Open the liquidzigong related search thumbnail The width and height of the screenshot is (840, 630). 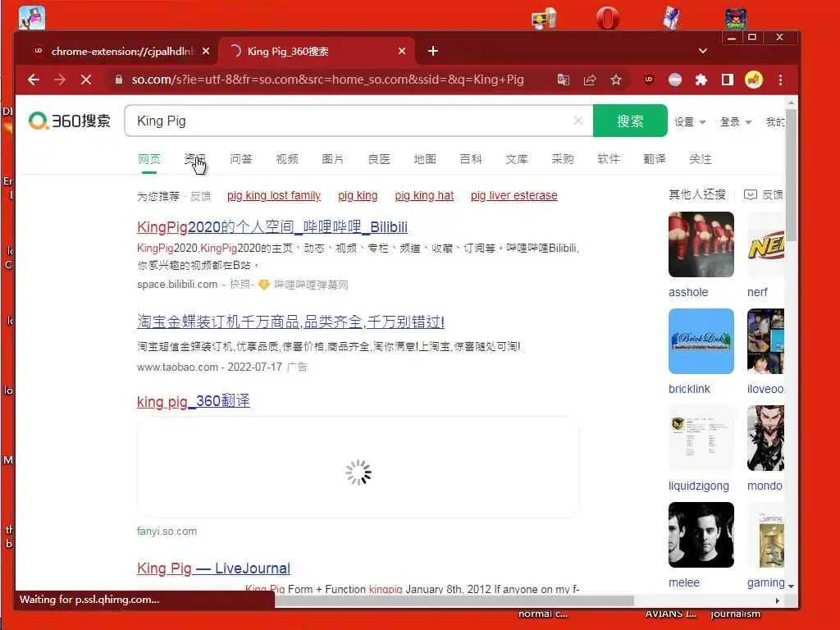tap(701, 438)
